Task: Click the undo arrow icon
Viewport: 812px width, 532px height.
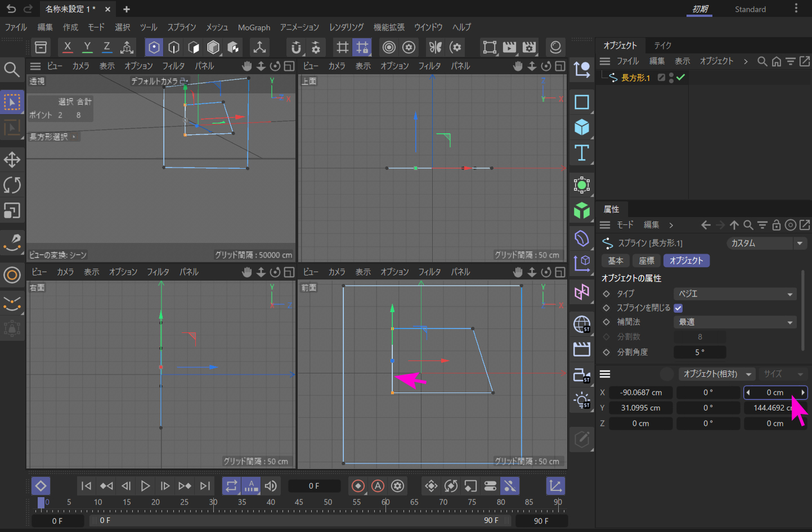Action: pyautogui.click(x=11, y=9)
